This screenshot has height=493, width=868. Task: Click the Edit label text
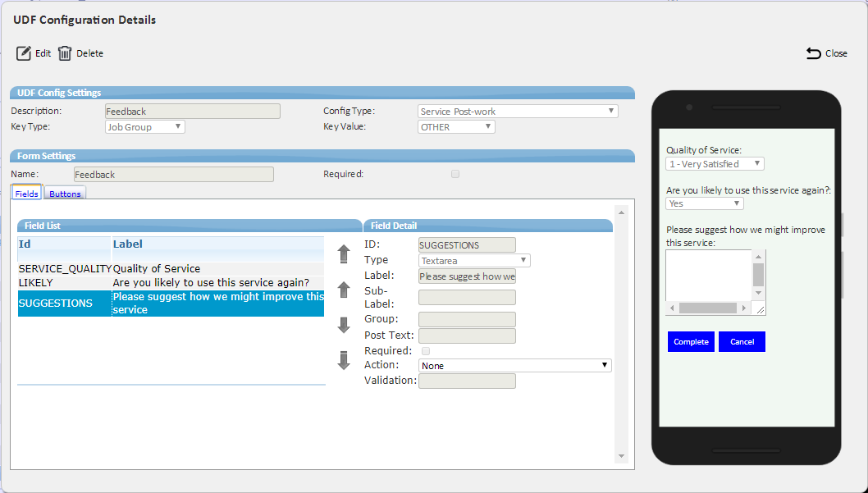(43, 53)
